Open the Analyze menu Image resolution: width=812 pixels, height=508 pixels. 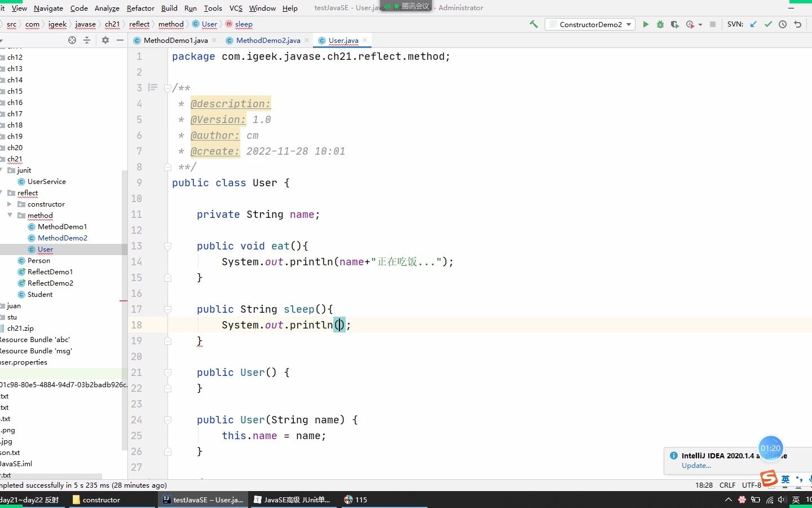tap(107, 8)
